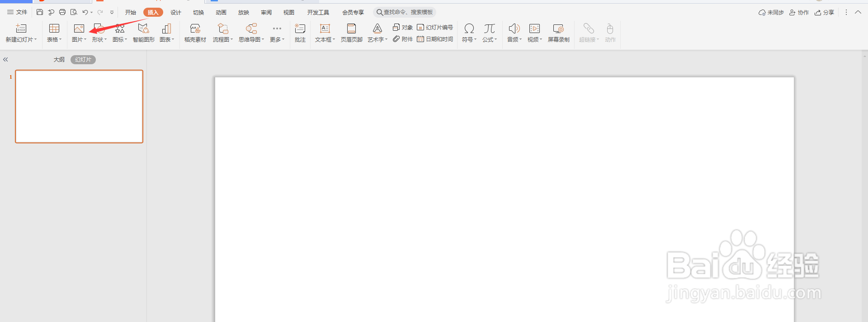Click the blank slide canvas

(505, 199)
